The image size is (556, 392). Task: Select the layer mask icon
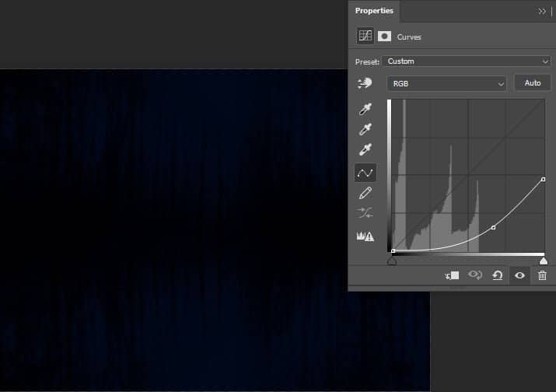(x=384, y=36)
